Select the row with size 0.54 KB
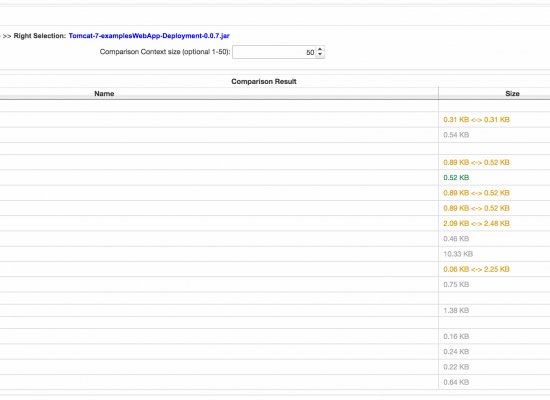550x400 pixels. 275,135
